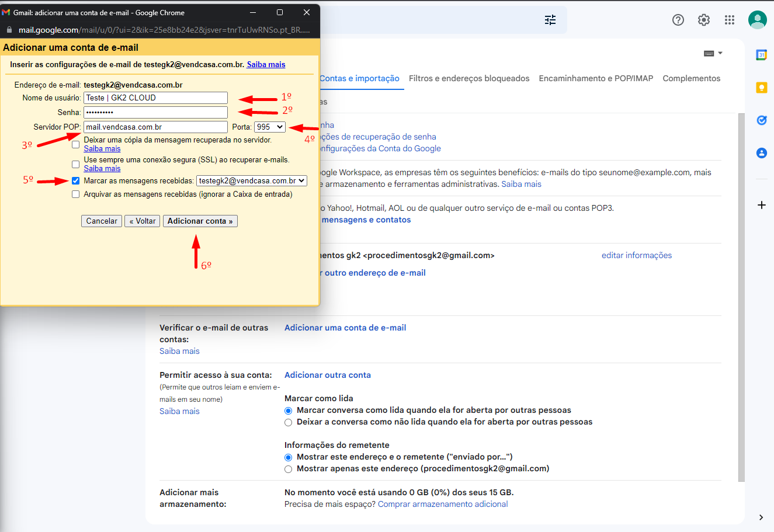View site info via padlock icon
Image resolution: width=774 pixels, height=532 pixels.
pos(9,30)
